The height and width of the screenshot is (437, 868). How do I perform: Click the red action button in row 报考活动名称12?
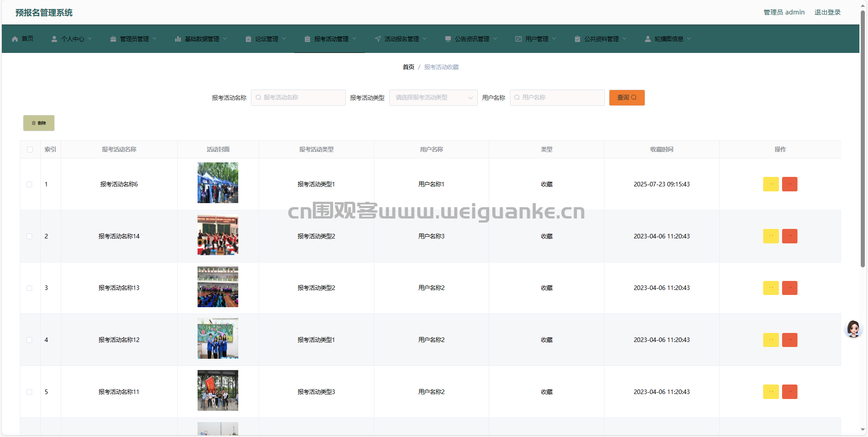coord(790,340)
